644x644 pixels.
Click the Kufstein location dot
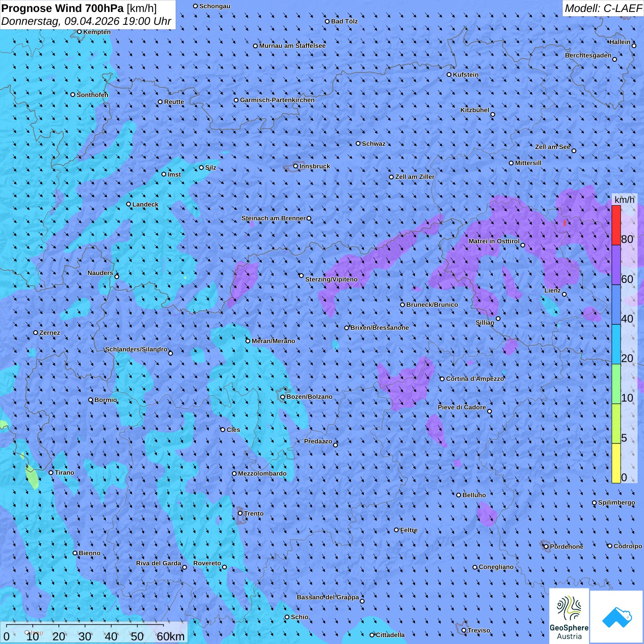pos(449,75)
